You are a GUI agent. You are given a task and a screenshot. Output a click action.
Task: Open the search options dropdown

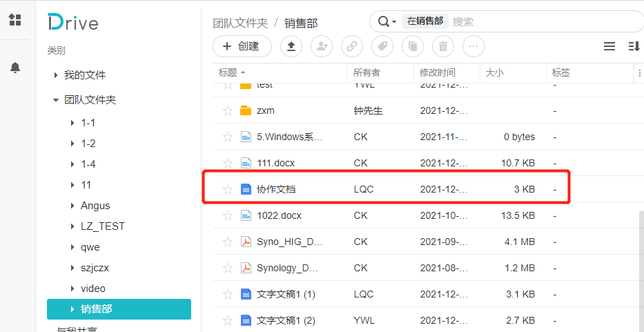click(387, 21)
